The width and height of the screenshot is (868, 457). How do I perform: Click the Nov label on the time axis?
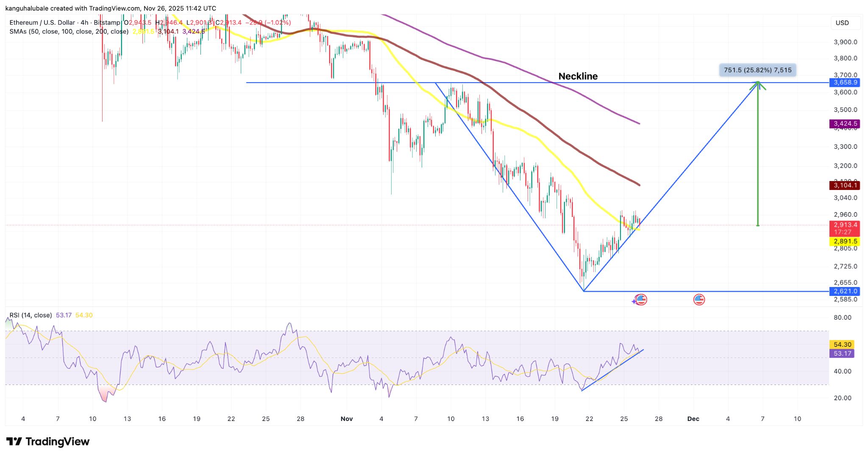(x=347, y=418)
